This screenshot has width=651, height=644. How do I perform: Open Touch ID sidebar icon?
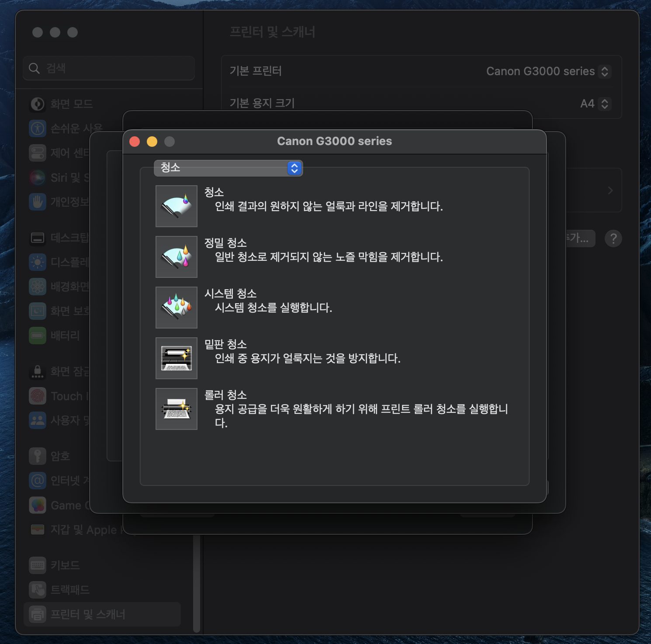coord(38,396)
